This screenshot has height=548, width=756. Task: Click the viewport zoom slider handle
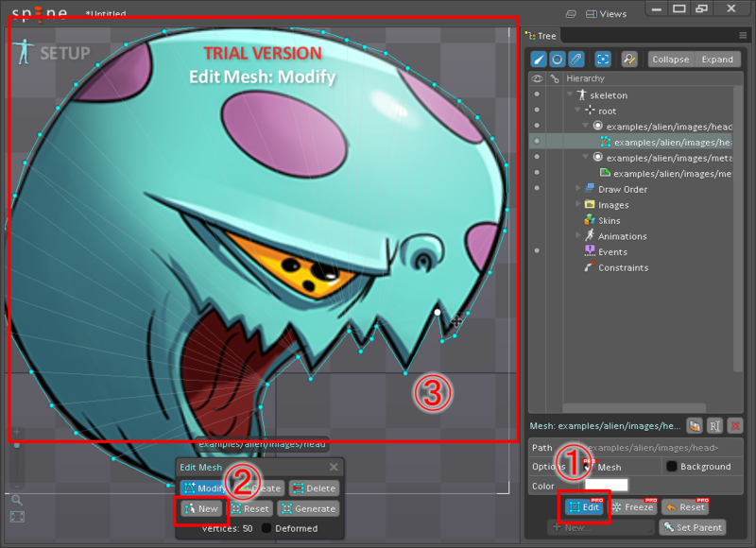coord(17,445)
